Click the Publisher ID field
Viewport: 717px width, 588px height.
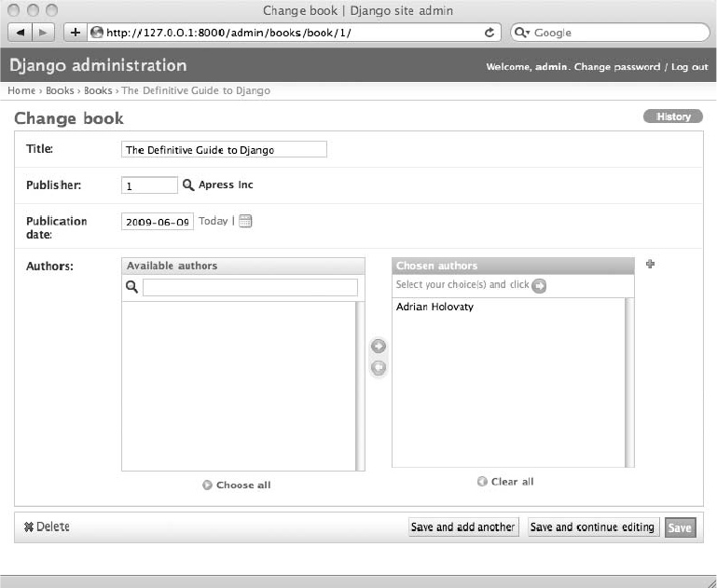click(149, 185)
